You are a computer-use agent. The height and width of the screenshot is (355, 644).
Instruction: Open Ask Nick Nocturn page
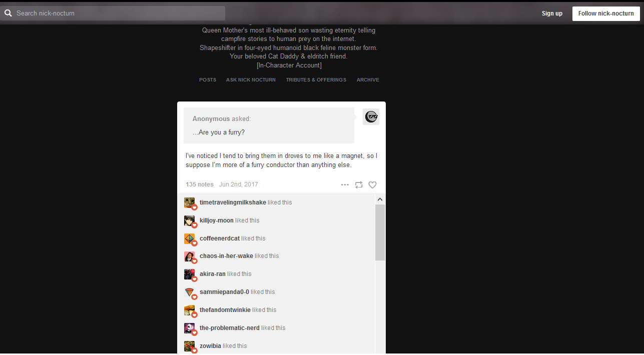click(251, 80)
